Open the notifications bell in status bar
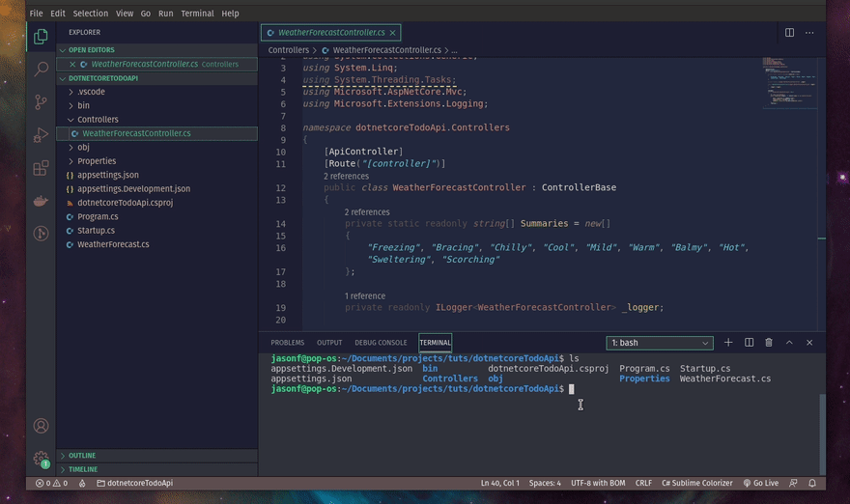The height and width of the screenshot is (504, 850). (x=812, y=483)
